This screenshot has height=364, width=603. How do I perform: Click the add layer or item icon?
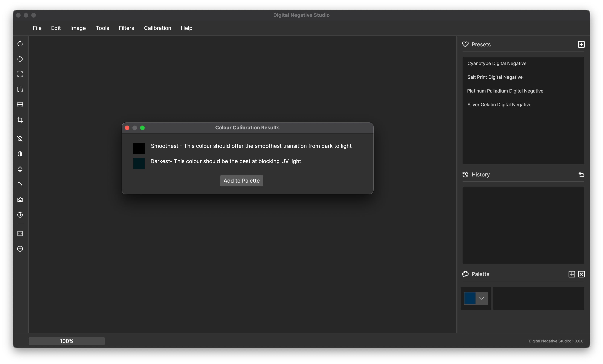(20, 249)
